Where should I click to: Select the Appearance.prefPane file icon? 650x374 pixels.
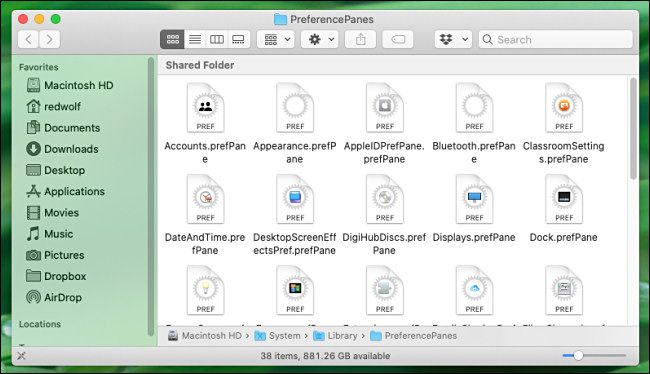(295, 108)
